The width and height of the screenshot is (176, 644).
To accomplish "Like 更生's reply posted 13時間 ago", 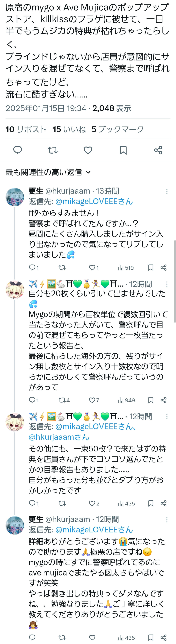I will point(92,268).
